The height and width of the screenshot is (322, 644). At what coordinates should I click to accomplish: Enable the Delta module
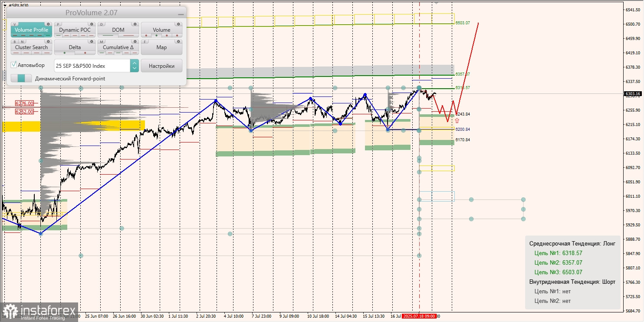(x=75, y=47)
